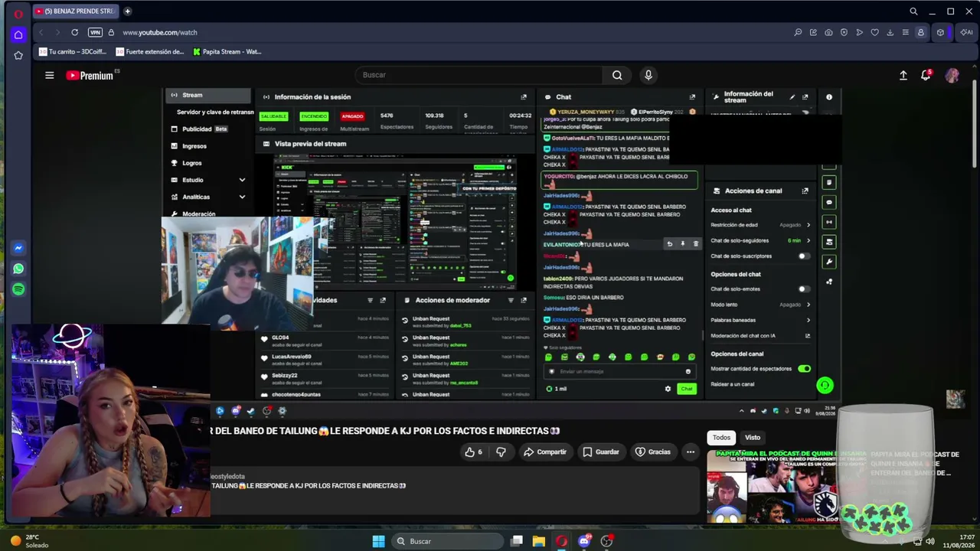
Task: Select the Todos filter chip
Action: pos(722,438)
